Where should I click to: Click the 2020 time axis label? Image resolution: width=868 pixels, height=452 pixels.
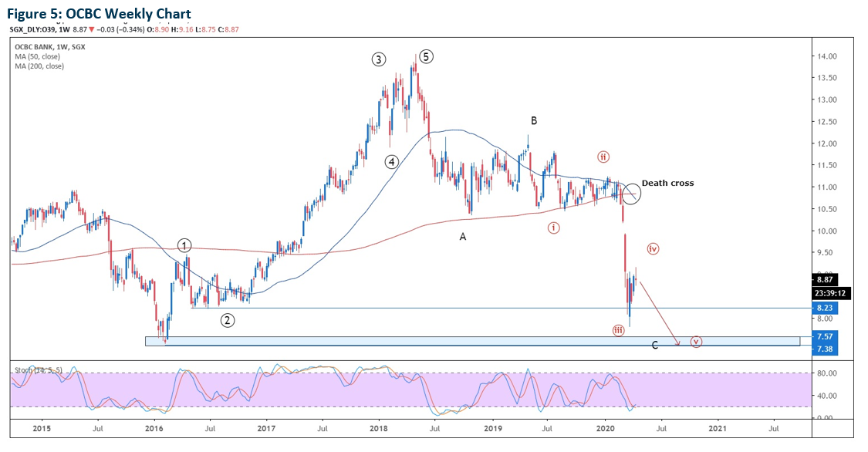pos(605,428)
